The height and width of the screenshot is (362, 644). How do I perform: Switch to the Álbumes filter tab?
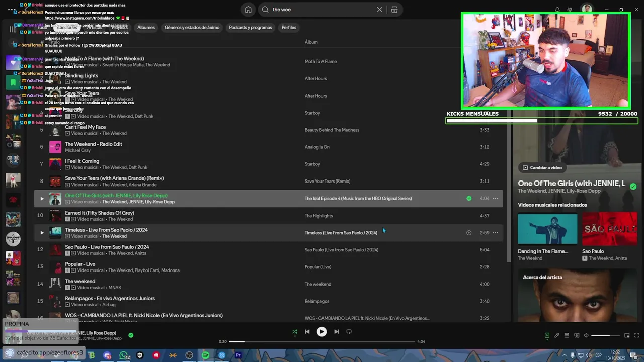(x=146, y=27)
